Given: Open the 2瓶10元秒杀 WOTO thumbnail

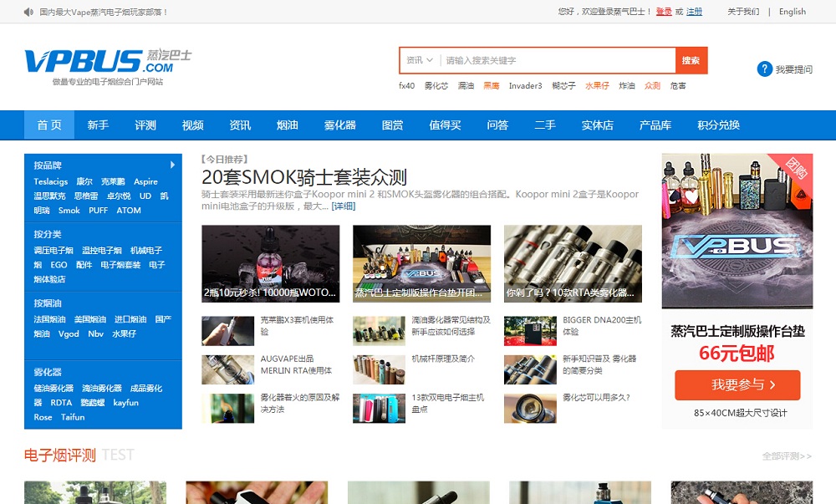Looking at the screenshot, I should point(270,264).
